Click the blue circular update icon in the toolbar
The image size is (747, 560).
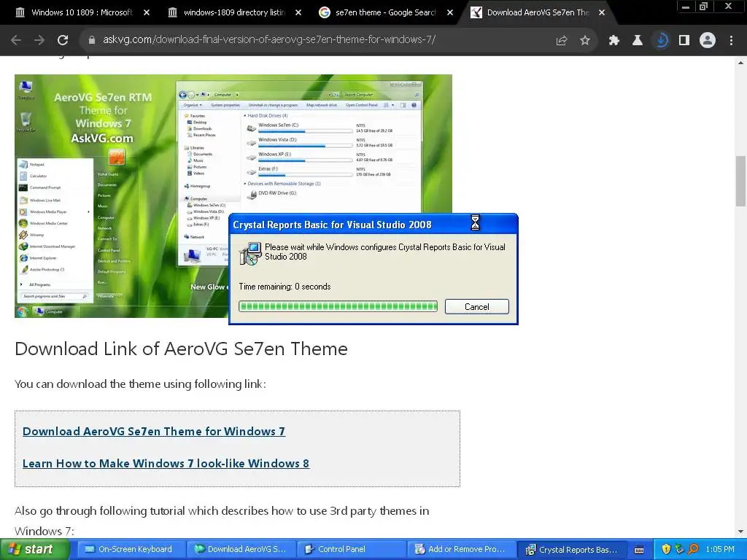tap(661, 41)
